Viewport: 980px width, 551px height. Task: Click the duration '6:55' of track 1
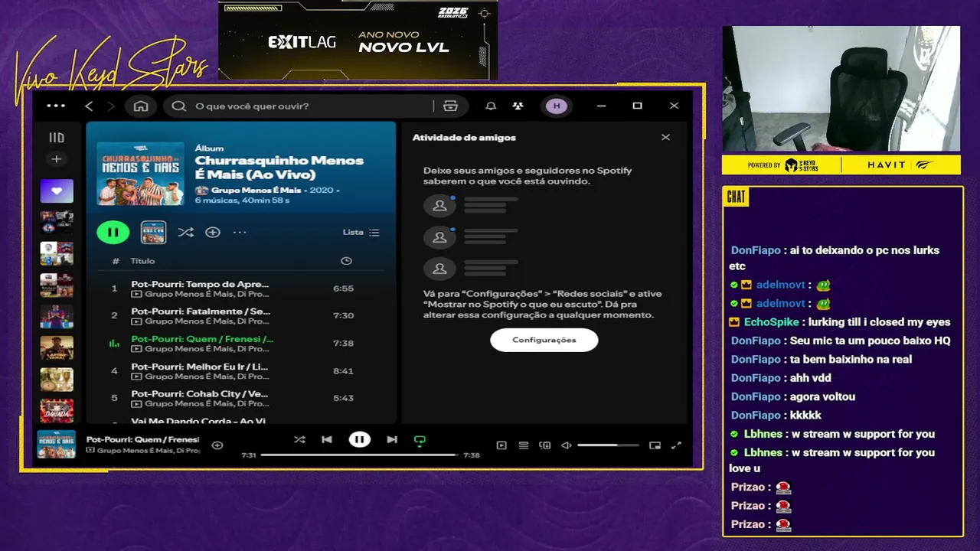343,289
